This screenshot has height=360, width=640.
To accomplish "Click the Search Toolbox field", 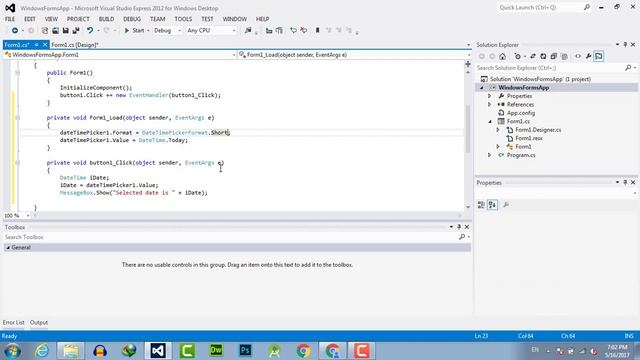I will pos(231,237).
